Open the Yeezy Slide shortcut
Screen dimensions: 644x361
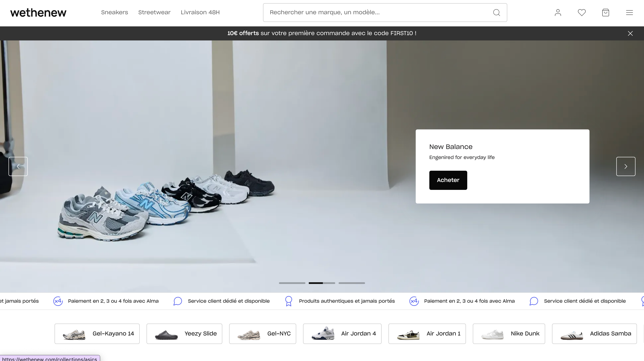[184, 334]
